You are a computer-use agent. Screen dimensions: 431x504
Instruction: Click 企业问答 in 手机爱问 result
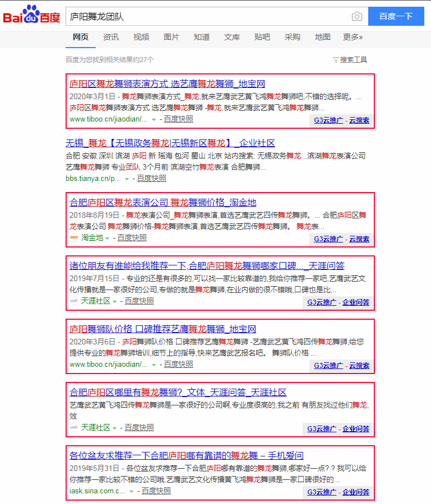pyautogui.click(x=356, y=492)
